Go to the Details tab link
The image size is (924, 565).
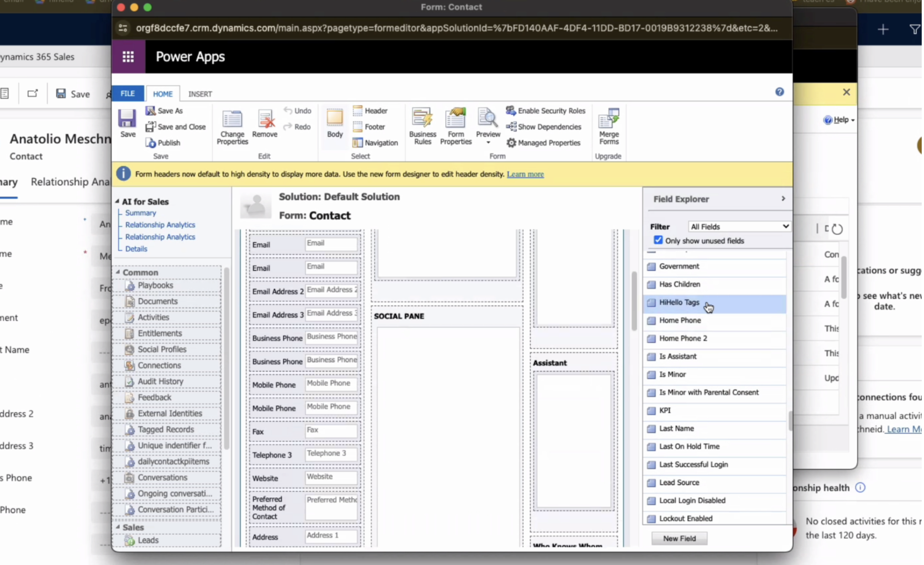coord(136,249)
